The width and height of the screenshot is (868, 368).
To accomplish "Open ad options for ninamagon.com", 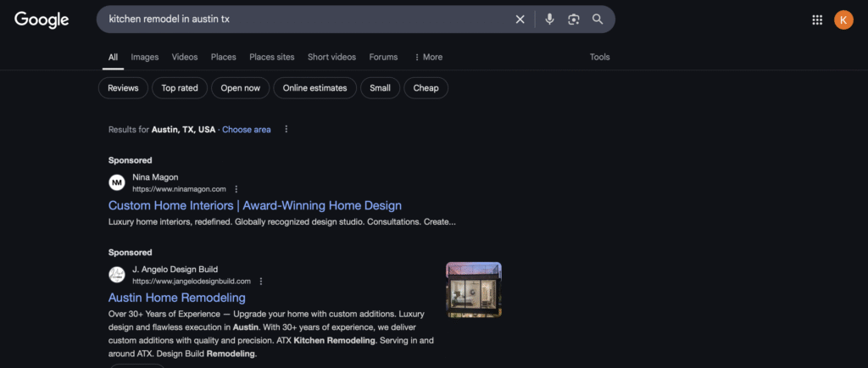I will click(x=236, y=189).
